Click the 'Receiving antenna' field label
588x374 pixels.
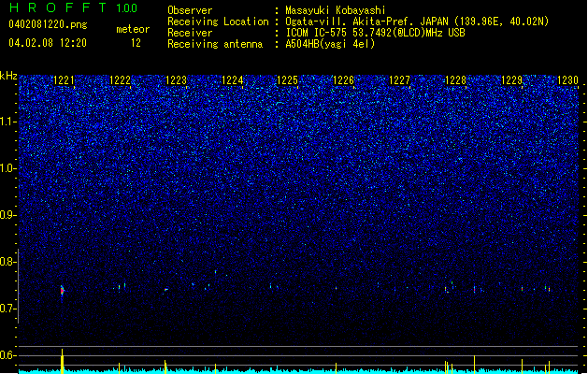[x=215, y=44]
